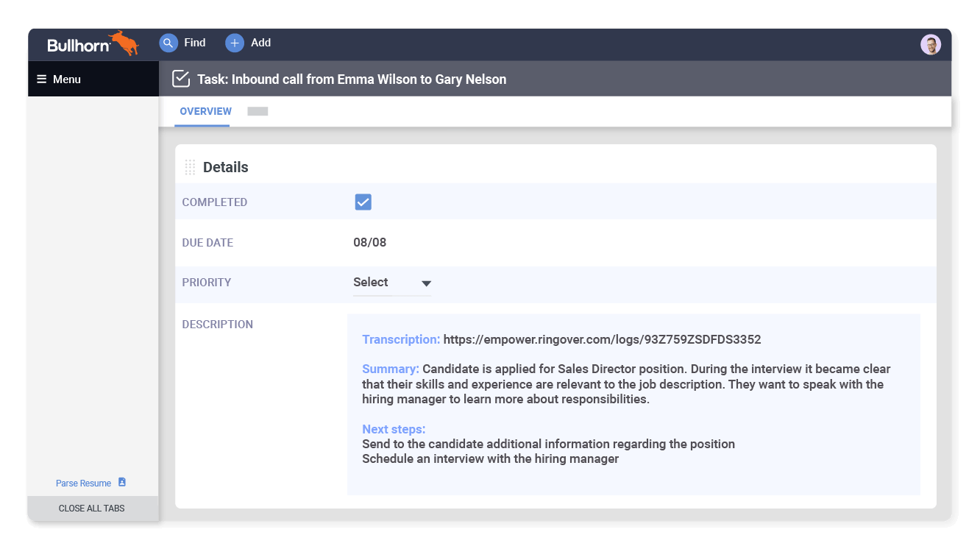The width and height of the screenshot is (980, 549).
Task: Open the user avatar in the top-right corner
Action: coord(931,44)
